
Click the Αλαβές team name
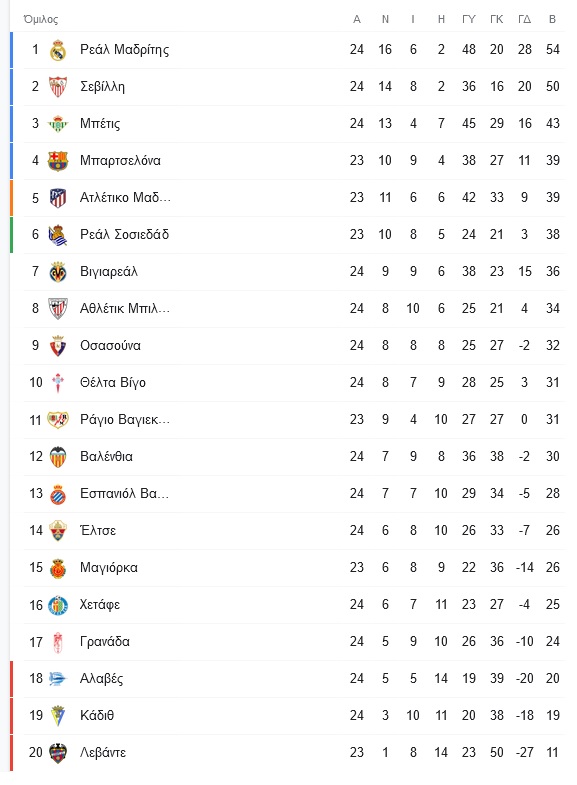coord(102,679)
